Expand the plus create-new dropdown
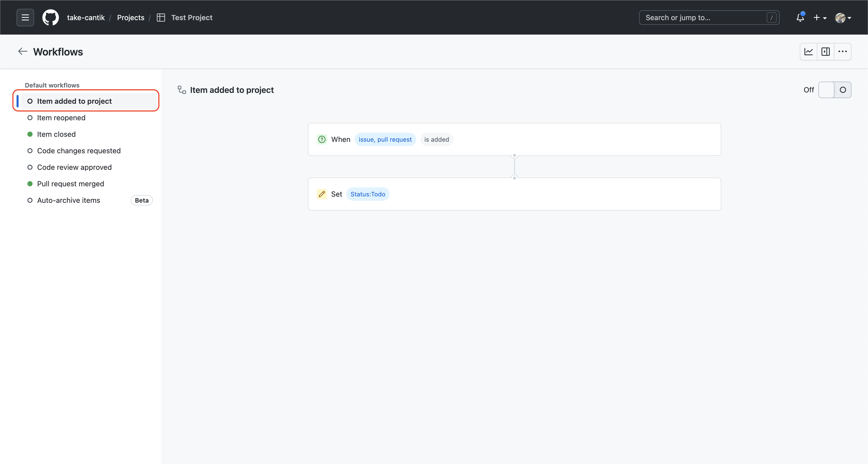The height and width of the screenshot is (464, 868). pyautogui.click(x=819, y=18)
